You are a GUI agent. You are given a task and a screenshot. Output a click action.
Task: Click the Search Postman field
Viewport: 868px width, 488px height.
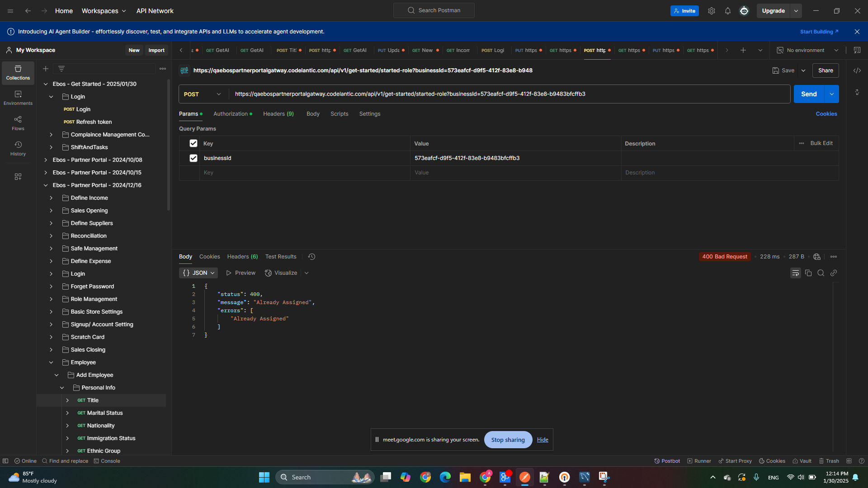point(434,10)
